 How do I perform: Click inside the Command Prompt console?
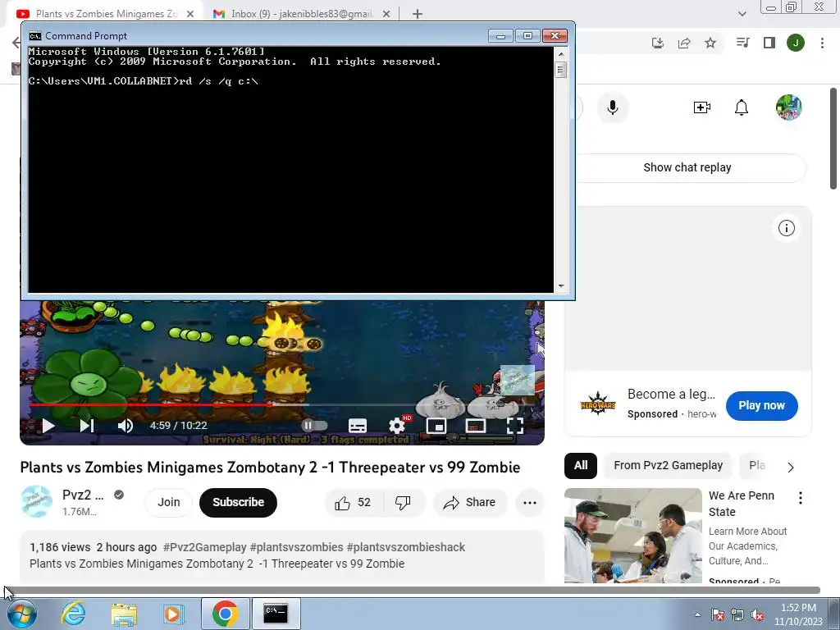tap(290, 169)
